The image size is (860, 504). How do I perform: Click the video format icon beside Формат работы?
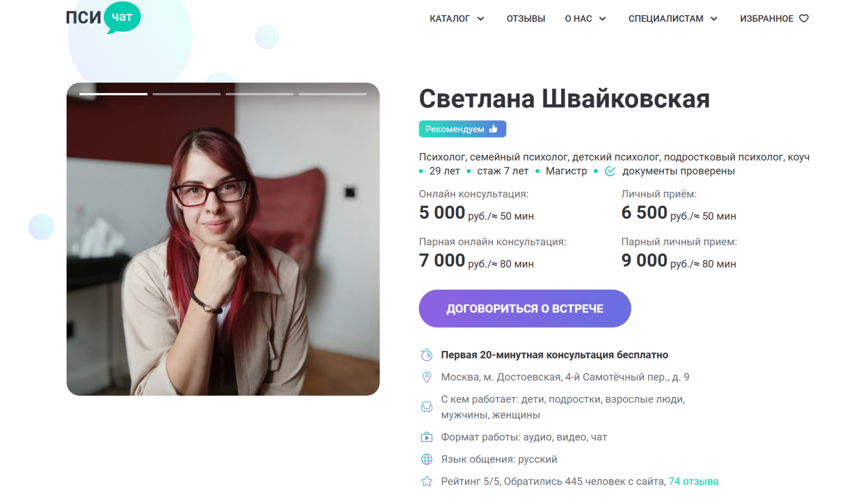coord(427,437)
